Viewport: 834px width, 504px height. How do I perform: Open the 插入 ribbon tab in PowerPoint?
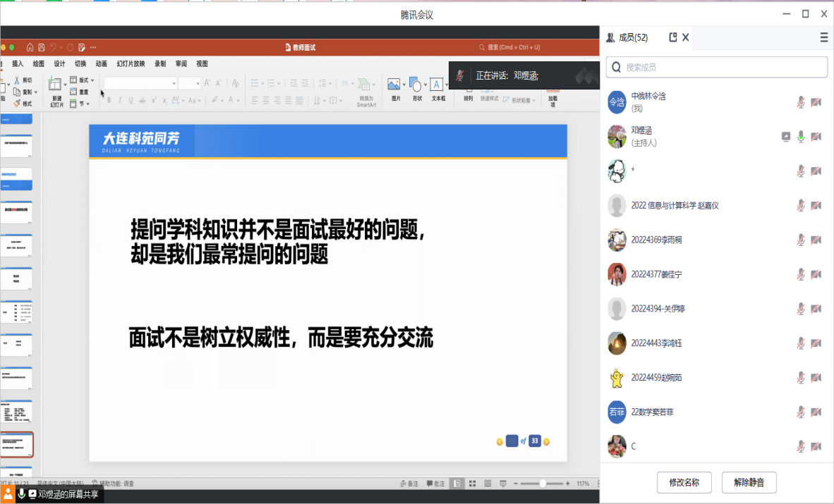18,64
